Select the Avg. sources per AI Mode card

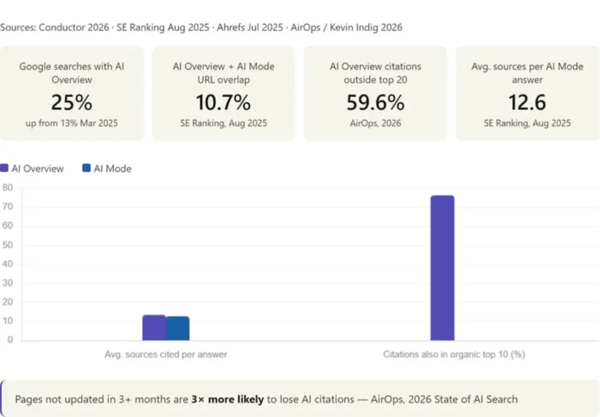click(527, 94)
